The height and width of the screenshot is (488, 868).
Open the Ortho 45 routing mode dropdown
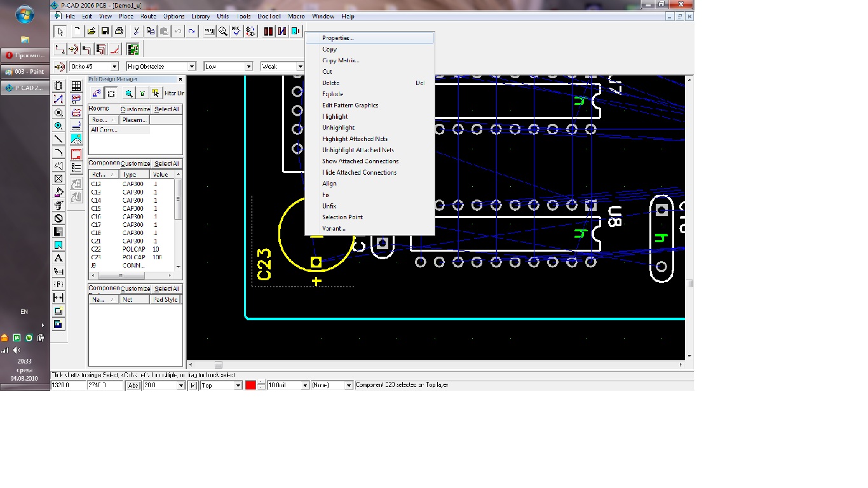(114, 67)
